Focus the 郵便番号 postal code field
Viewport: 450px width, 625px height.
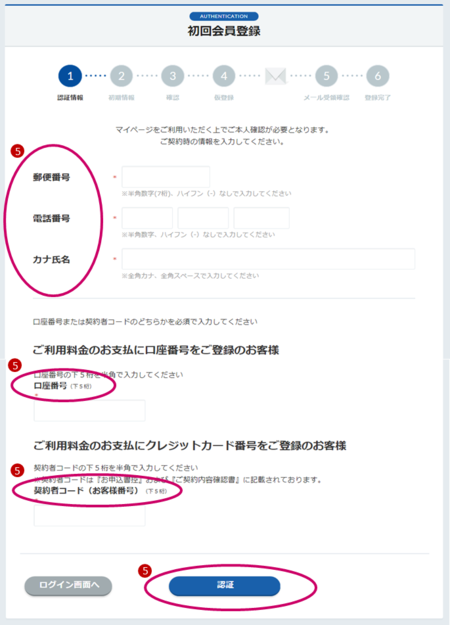[166, 177]
